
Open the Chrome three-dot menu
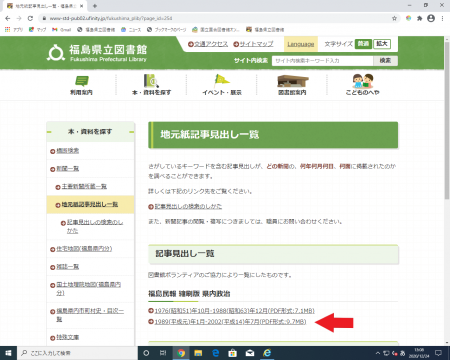pos(442,18)
